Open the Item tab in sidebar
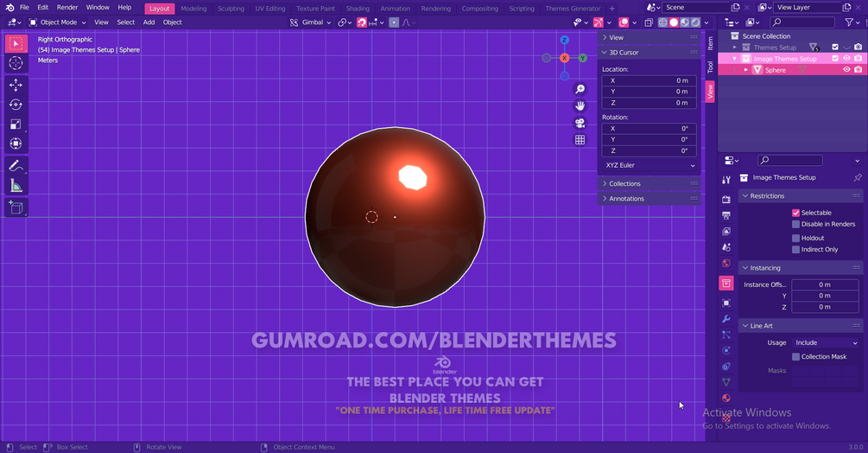 710,42
